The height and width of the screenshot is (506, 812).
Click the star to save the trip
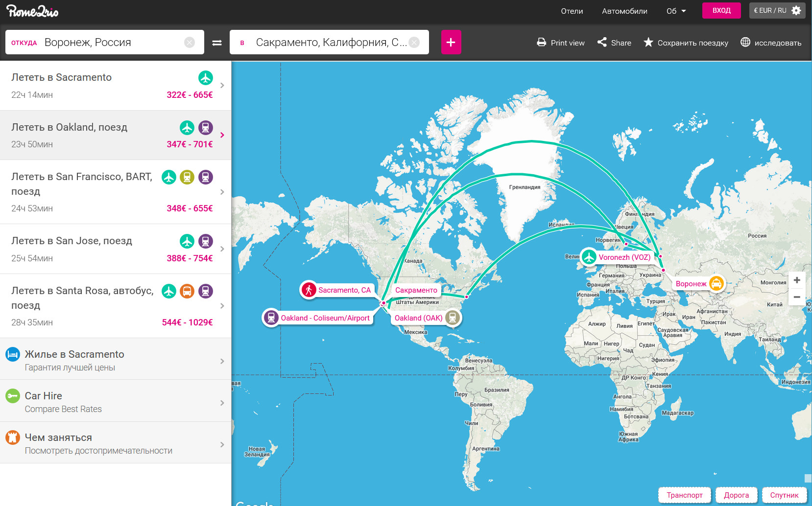tap(648, 43)
